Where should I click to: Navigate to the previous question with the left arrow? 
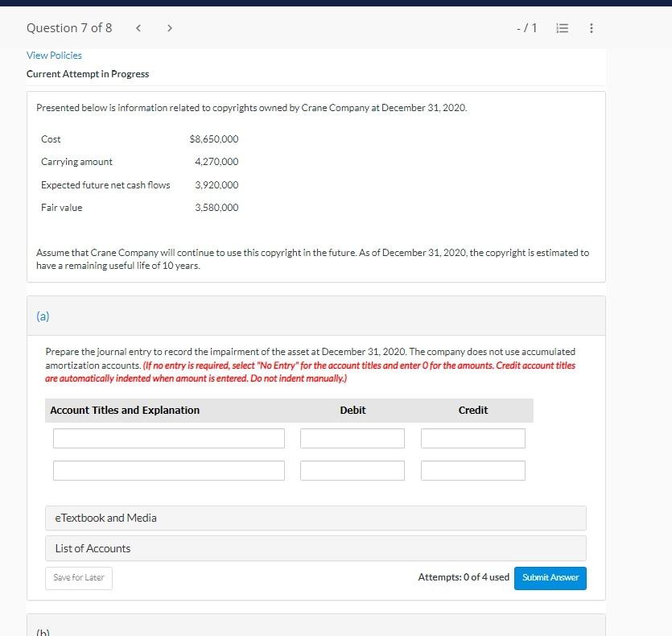coord(138,27)
